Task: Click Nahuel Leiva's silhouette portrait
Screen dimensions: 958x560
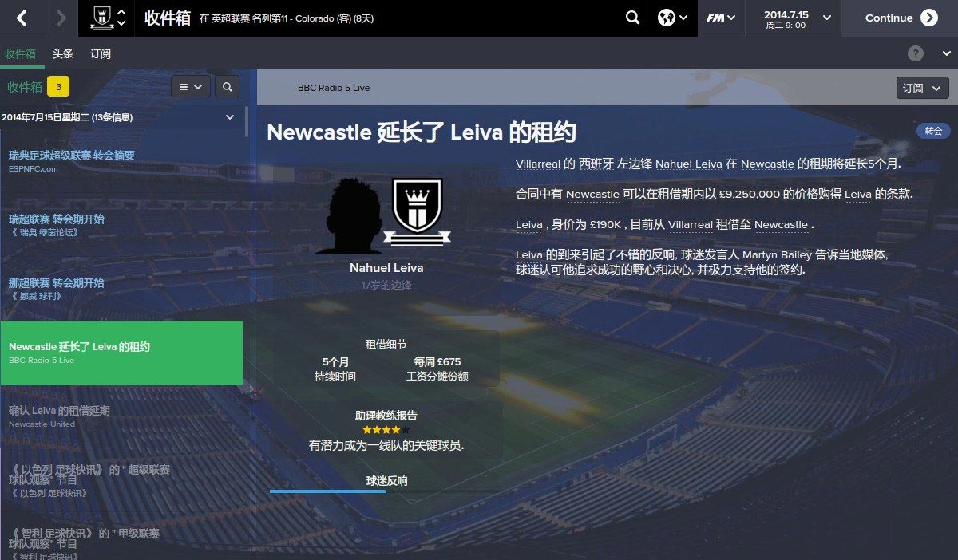Action: (x=348, y=215)
